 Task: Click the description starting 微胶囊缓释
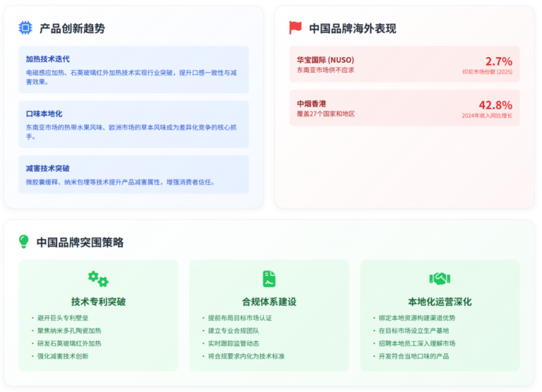(120, 182)
